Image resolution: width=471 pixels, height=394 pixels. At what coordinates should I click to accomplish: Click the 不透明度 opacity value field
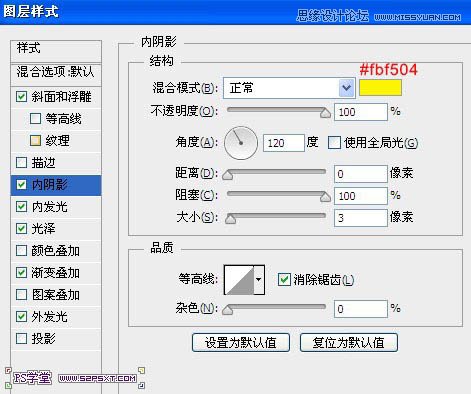[361, 112]
